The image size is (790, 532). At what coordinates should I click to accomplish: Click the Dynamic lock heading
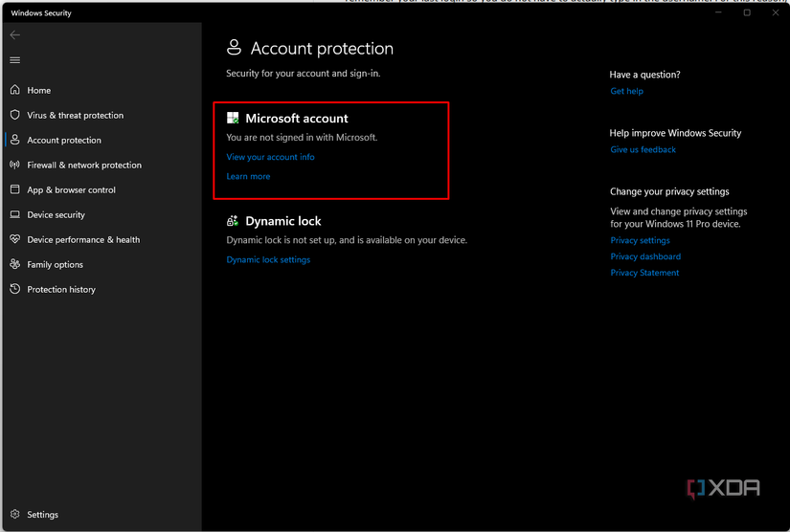(x=283, y=221)
